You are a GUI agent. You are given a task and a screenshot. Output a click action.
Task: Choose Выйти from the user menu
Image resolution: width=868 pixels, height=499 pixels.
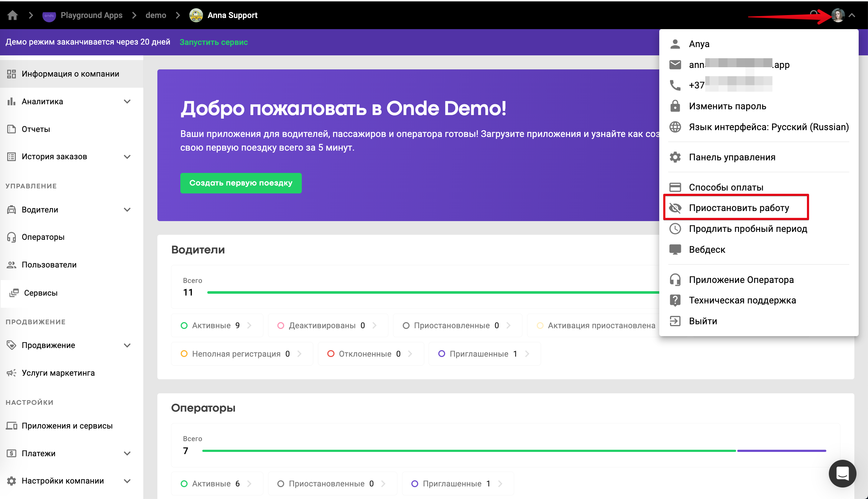coord(703,321)
